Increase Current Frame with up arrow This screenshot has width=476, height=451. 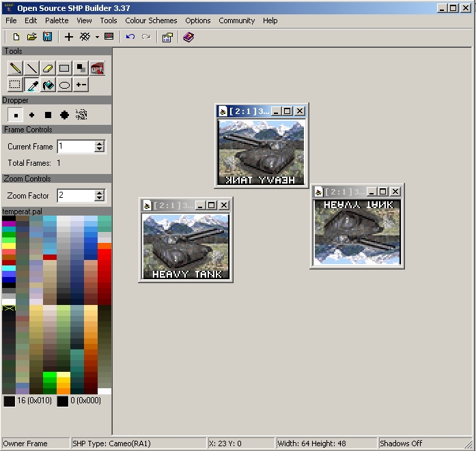(99, 143)
